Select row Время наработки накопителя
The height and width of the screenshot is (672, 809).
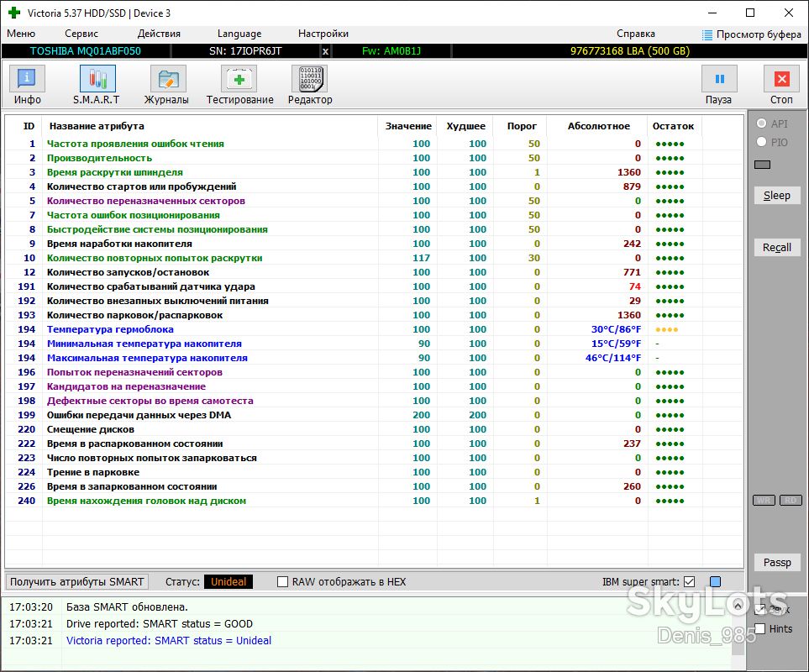[x=374, y=244]
